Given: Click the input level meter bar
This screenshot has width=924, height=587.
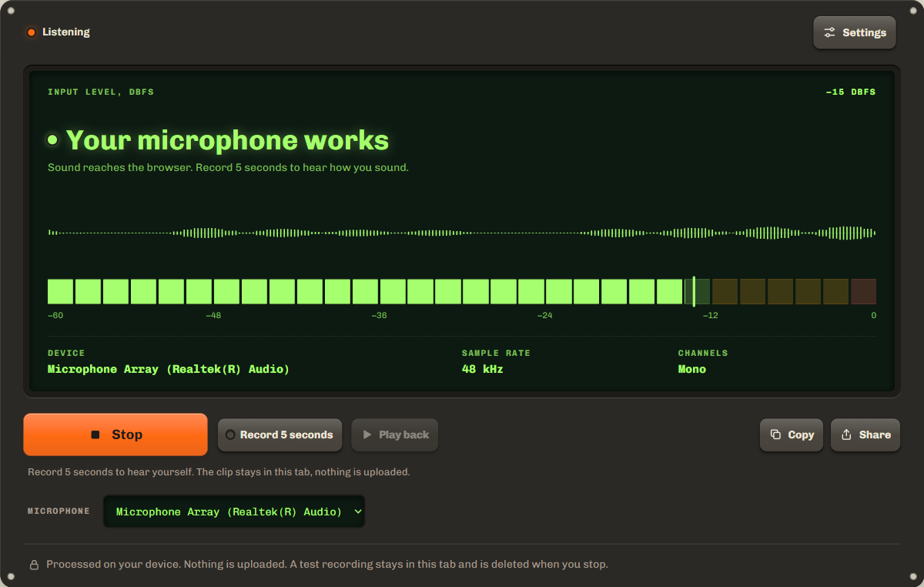Looking at the screenshot, I should [462, 291].
